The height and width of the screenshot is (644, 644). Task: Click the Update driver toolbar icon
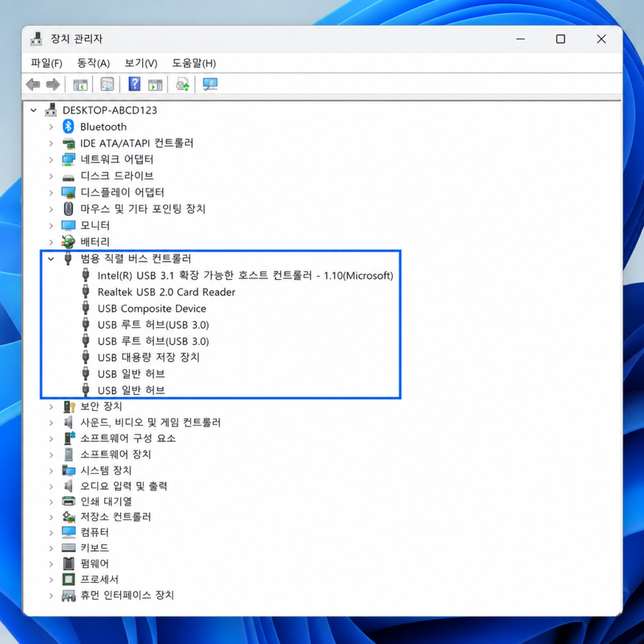coord(182,85)
